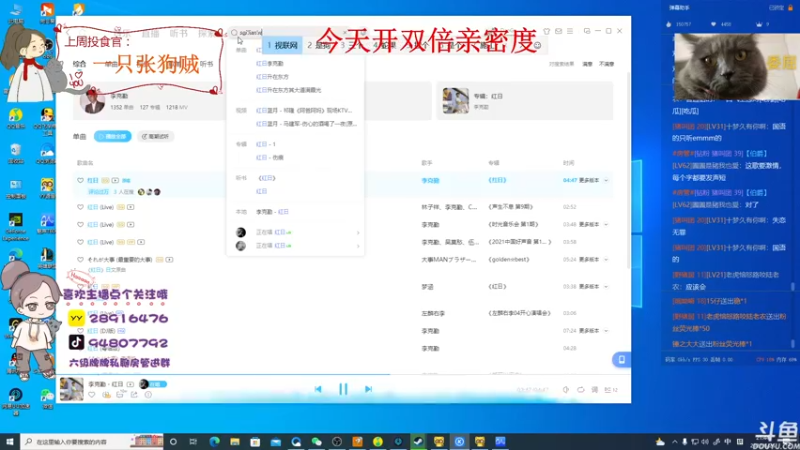
Task: Like the それが大事 song row heart
Action: (80, 260)
